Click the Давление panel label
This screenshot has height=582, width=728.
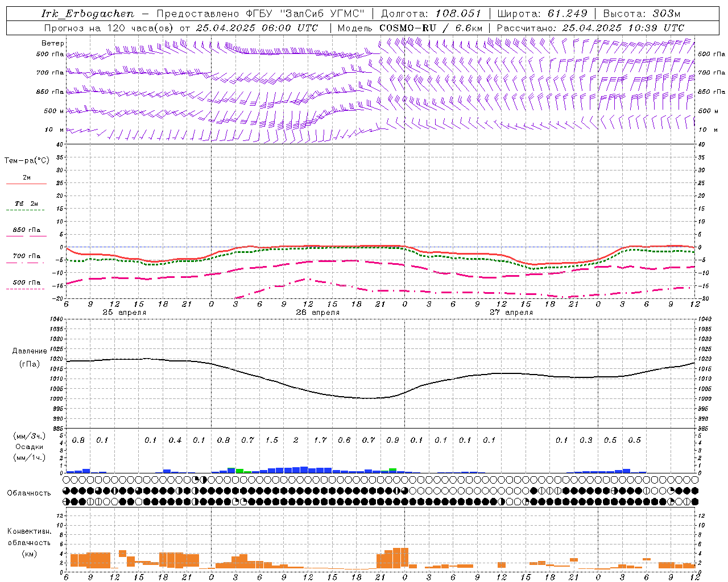click(30, 351)
